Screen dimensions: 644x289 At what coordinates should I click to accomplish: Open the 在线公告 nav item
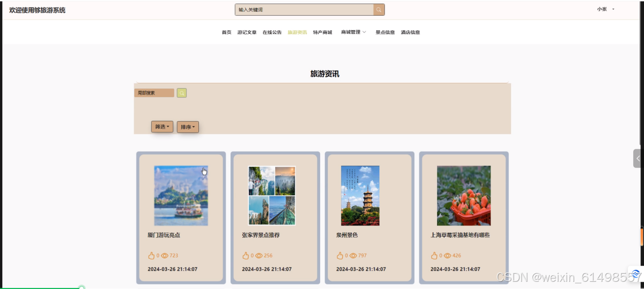click(272, 32)
